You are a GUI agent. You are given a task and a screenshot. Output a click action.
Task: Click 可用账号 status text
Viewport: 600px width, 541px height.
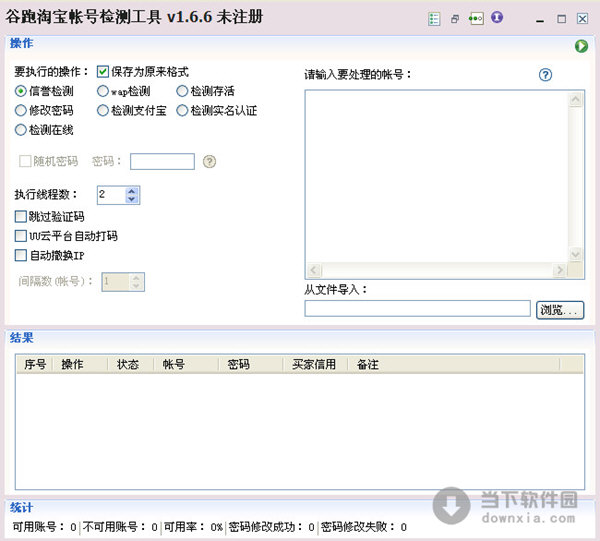[44, 527]
